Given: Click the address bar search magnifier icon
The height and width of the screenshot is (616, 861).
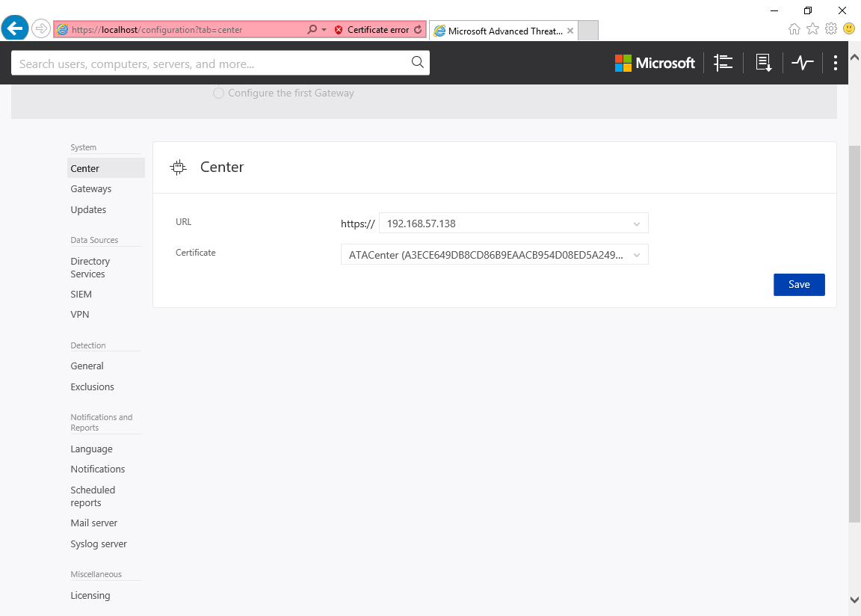Looking at the screenshot, I should 312,30.
